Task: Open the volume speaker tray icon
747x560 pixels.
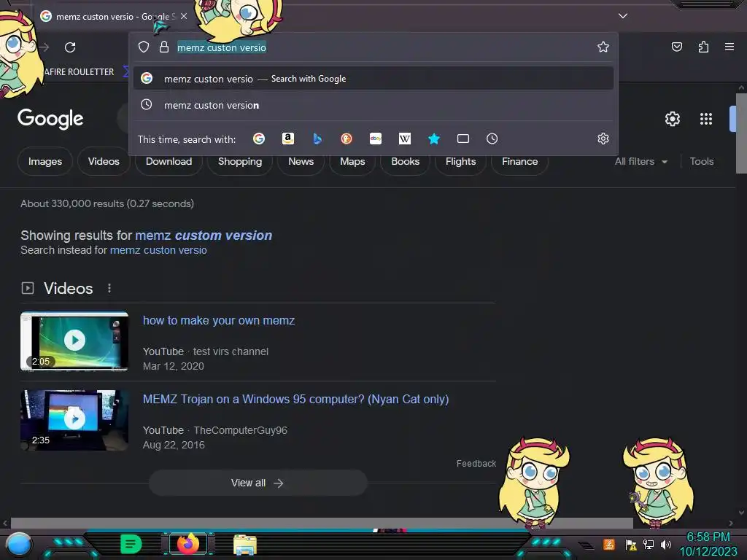Action: pos(665,544)
